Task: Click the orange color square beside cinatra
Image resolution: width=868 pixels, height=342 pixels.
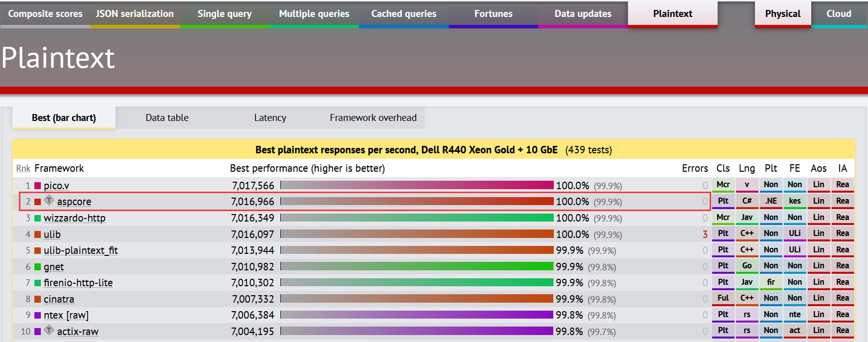Action: click(x=37, y=299)
